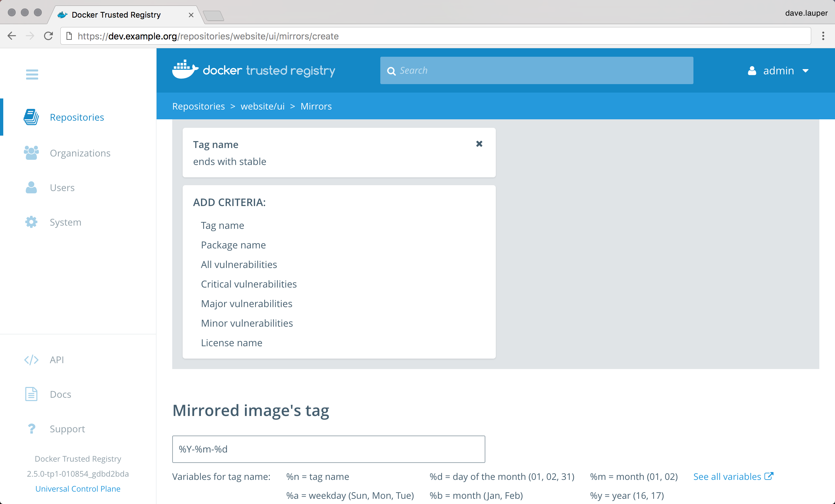835x504 pixels.
Task: Toggle the hamburger sidebar menu icon
Action: (x=32, y=74)
